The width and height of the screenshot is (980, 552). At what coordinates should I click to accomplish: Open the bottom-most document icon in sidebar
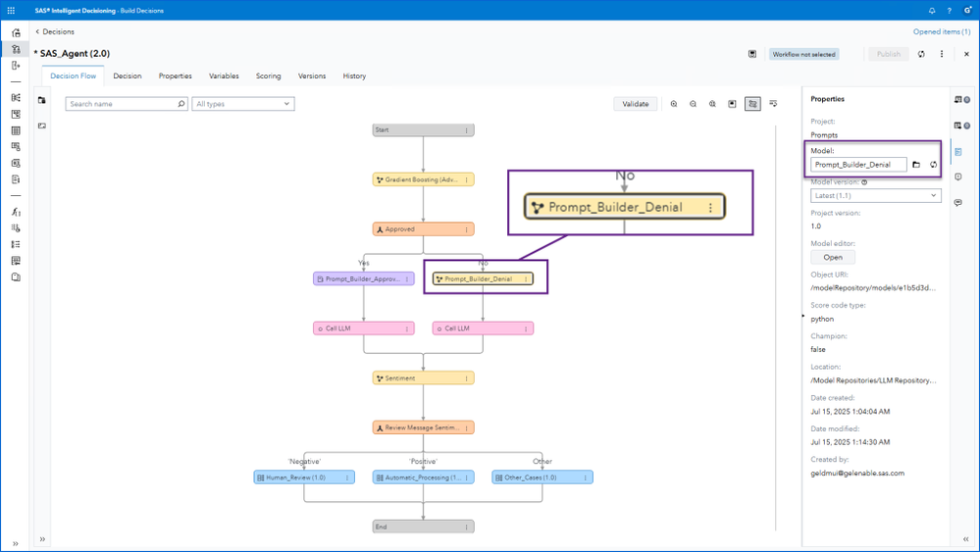click(x=16, y=276)
